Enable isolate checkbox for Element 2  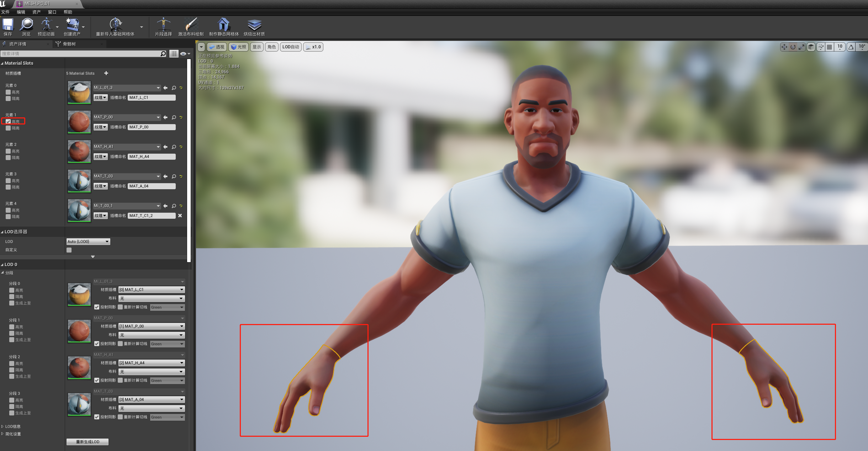point(8,158)
